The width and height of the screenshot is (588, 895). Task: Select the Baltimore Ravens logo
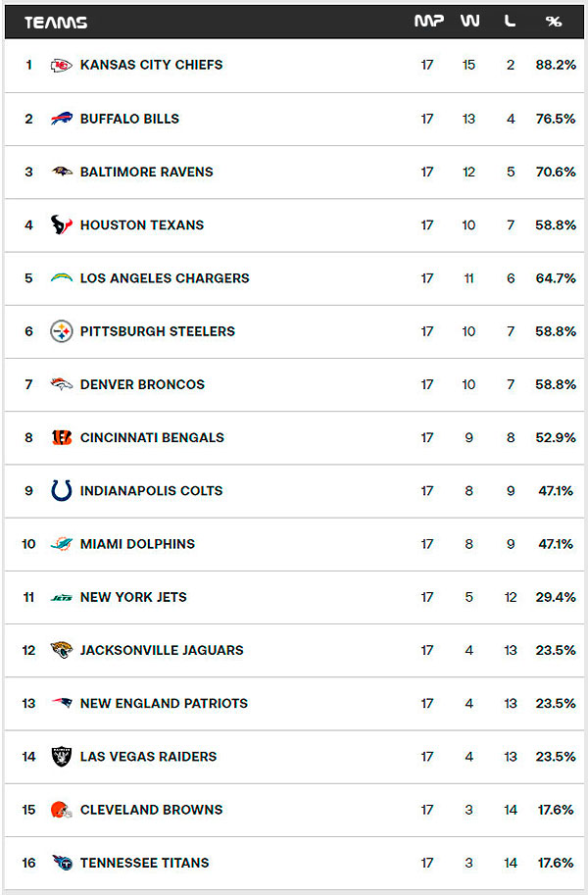[x=62, y=172]
